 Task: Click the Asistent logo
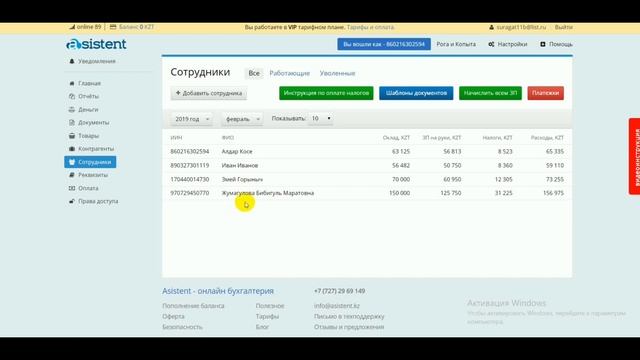96,44
